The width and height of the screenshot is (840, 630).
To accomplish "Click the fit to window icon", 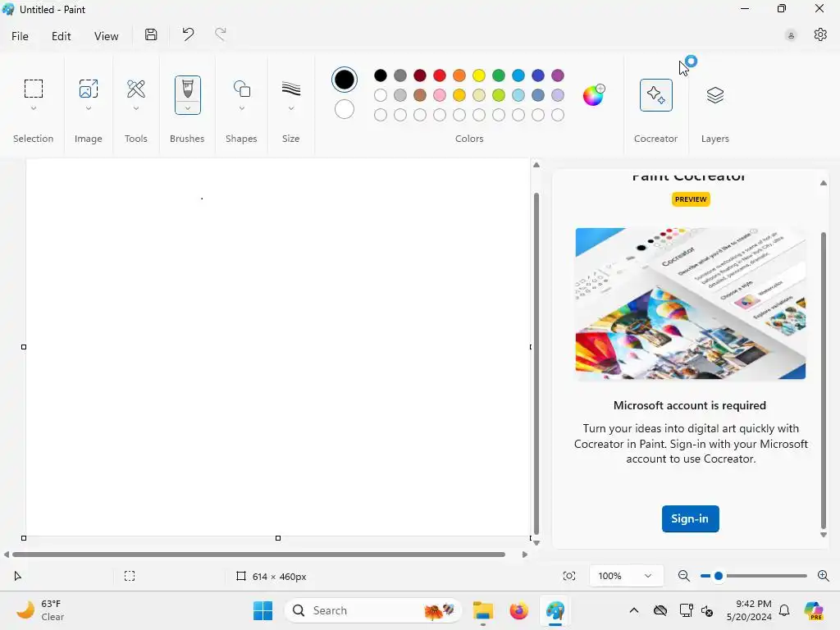I will 569,576.
